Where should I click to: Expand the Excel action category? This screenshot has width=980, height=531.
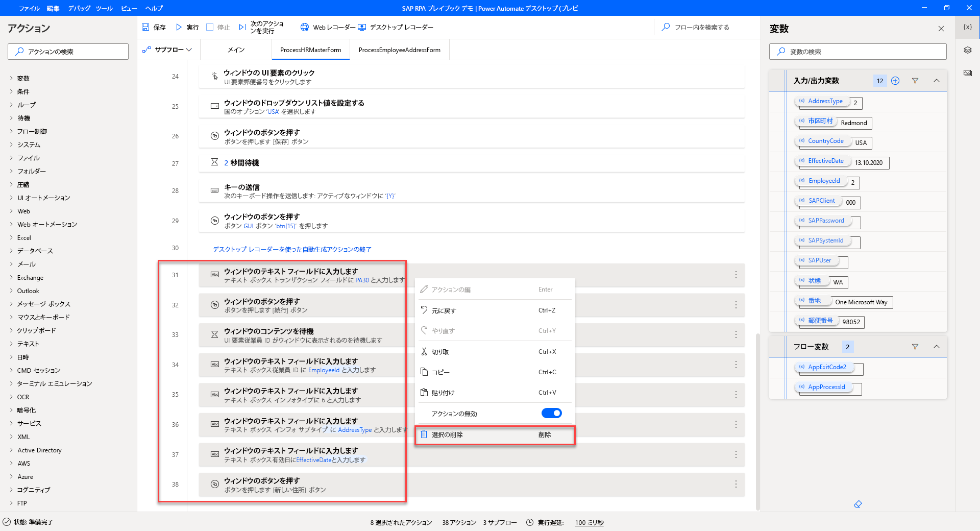[x=11, y=237]
